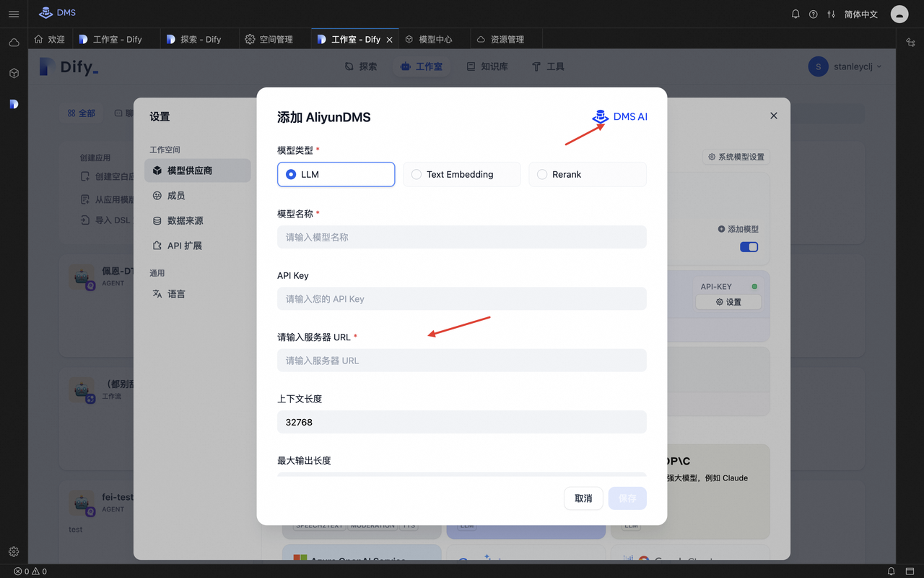Click the 取消 button in dialog
Viewport: 924px width, 578px height.
pyautogui.click(x=583, y=498)
